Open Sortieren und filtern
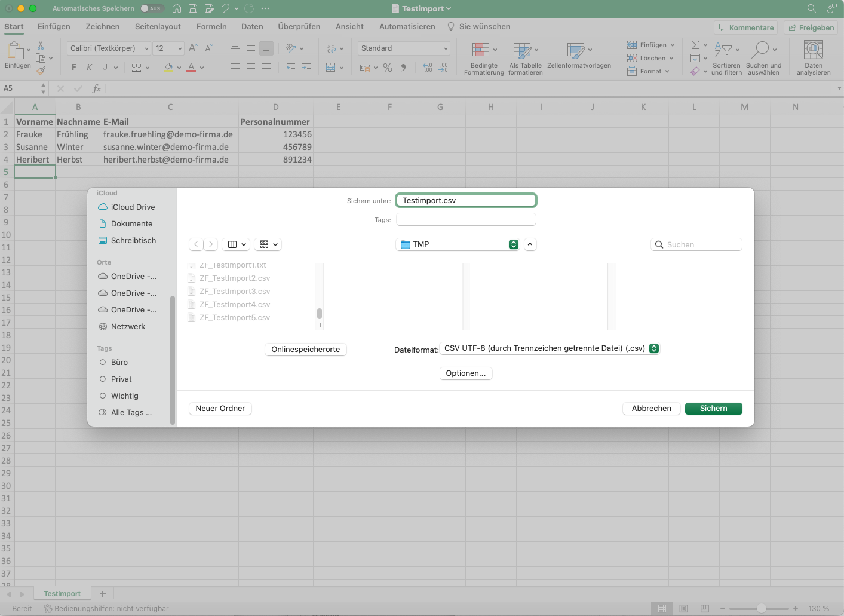This screenshot has width=844, height=616. click(x=726, y=59)
